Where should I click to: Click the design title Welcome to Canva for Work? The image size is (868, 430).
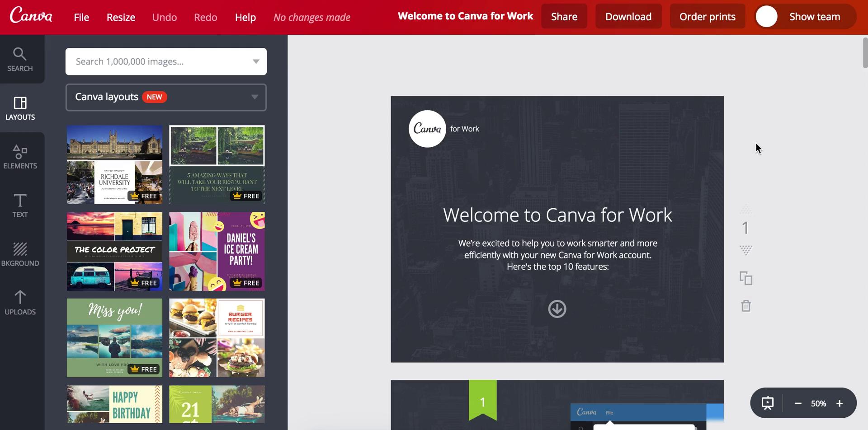point(465,16)
